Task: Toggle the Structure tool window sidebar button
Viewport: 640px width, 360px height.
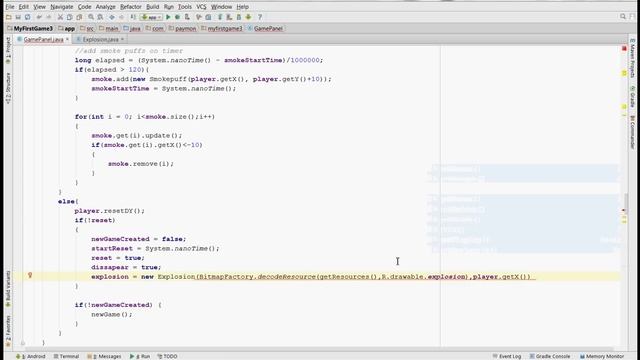Action: [8, 88]
